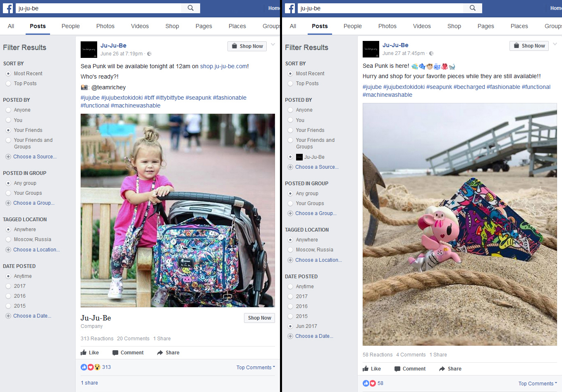Screen dimensions: 562x392
Task: Click Shop Now atop the June 27 post
Action: coord(529,46)
